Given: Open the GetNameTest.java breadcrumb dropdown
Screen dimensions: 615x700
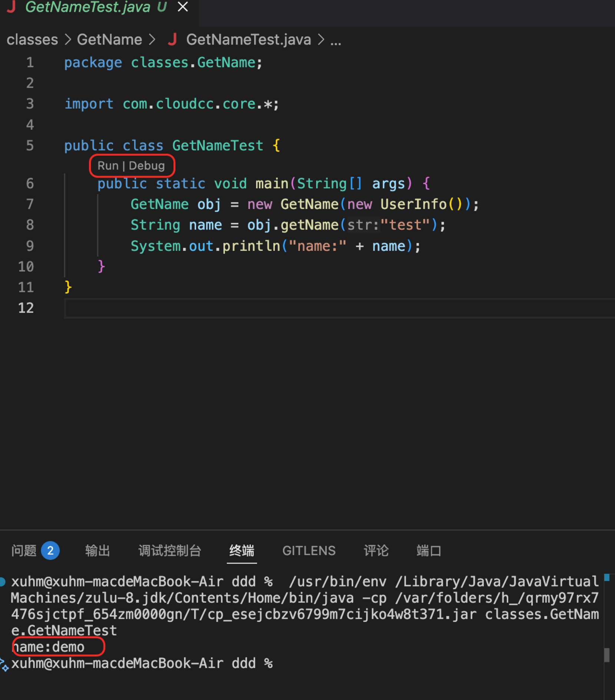Looking at the screenshot, I should (248, 39).
